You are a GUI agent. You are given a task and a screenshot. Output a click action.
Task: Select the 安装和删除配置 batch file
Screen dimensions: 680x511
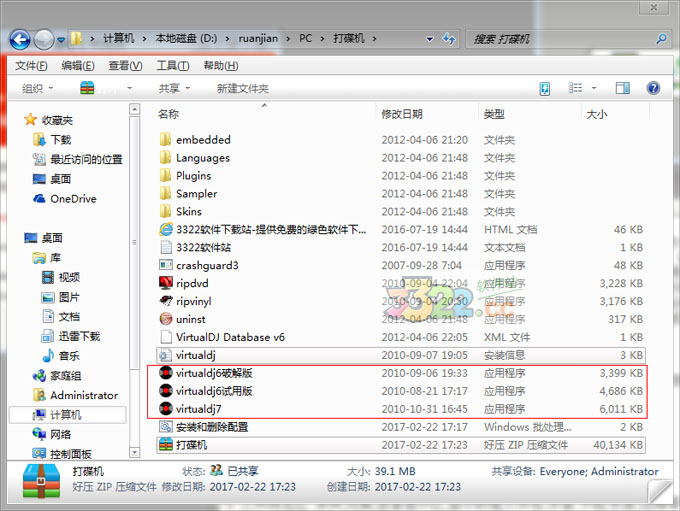pos(203,427)
